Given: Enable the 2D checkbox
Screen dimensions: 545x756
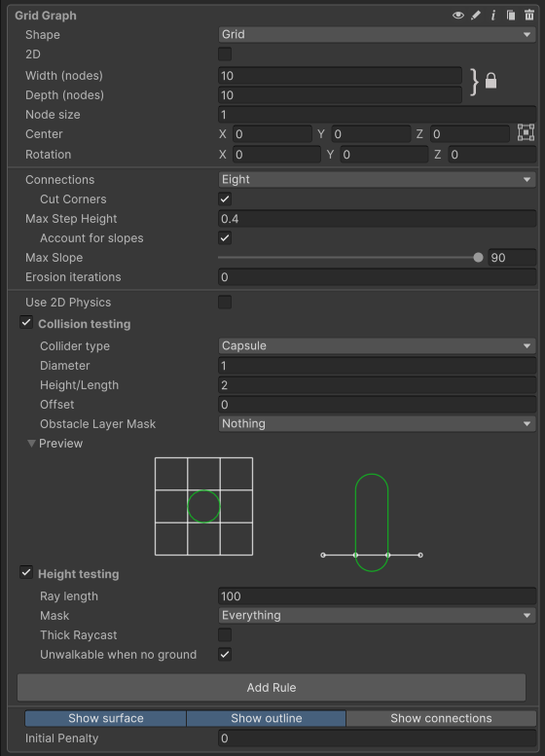Looking at the screenshot, I should pos(225,54).
